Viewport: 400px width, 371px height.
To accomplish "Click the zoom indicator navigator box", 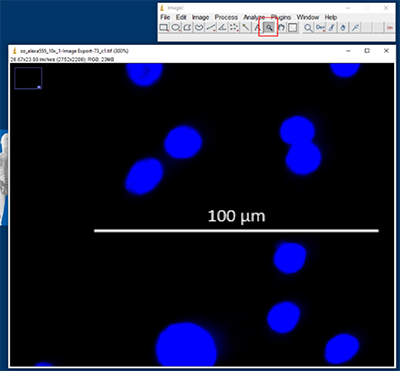I will point(28,78).
